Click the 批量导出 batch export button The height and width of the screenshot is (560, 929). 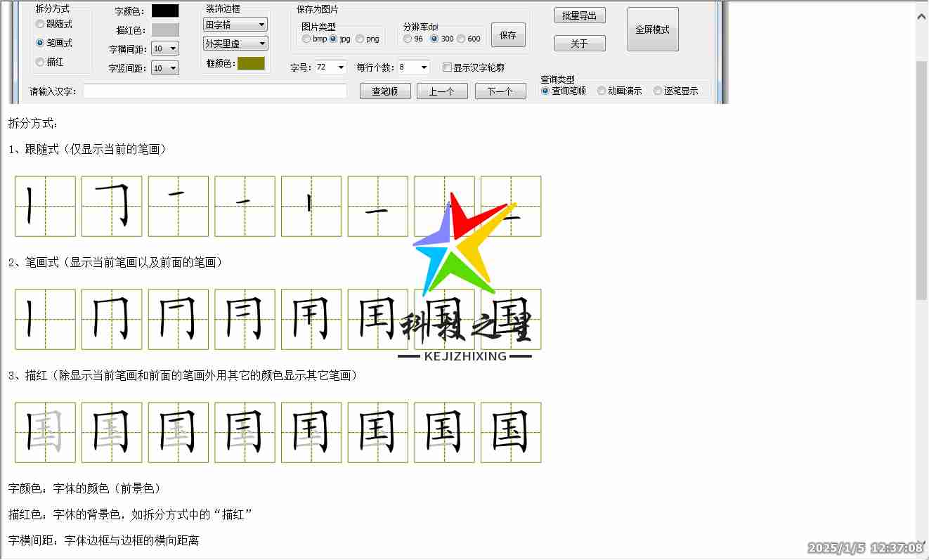coord(579,15)
